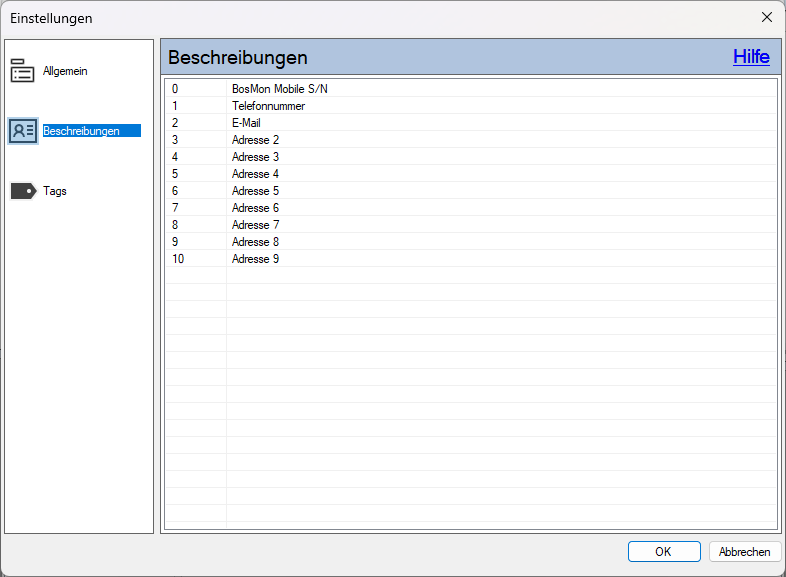Select the Adresse 2 entry
Screen dimensions: 786x577
pos(471,140)
